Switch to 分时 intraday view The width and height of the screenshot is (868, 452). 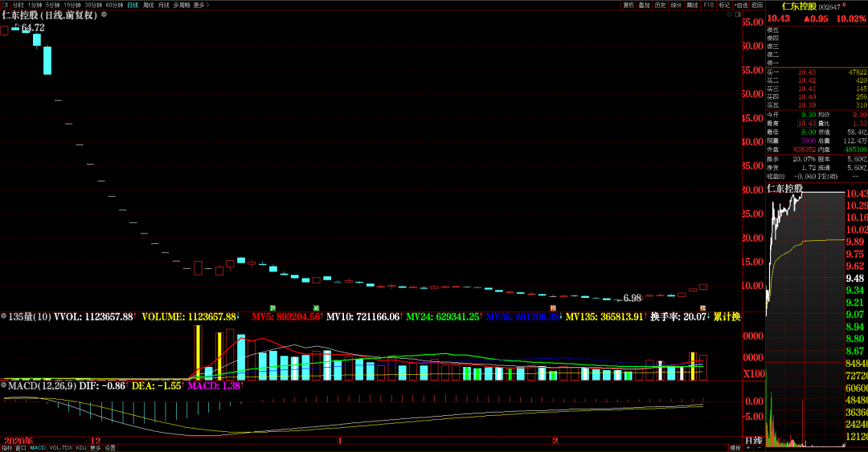tap(18, 5)
